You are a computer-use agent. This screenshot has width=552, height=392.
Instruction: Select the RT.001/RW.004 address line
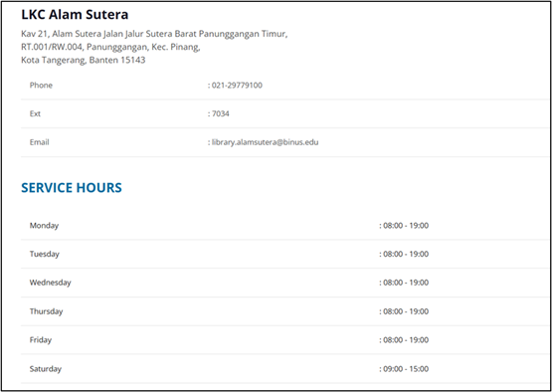[110, 47]
